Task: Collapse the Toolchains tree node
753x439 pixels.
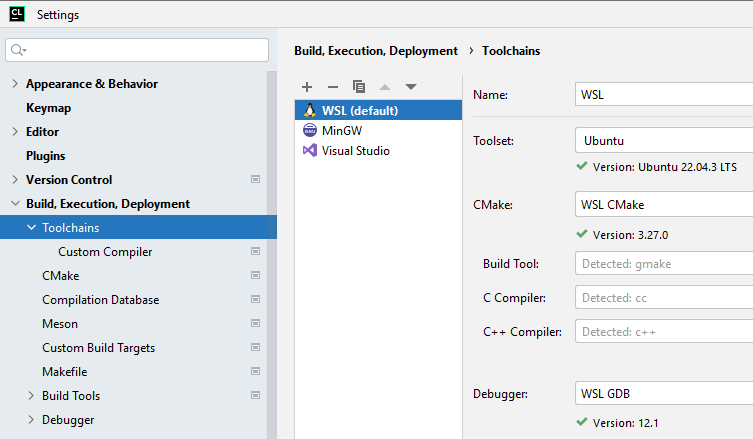Action: 31,228
